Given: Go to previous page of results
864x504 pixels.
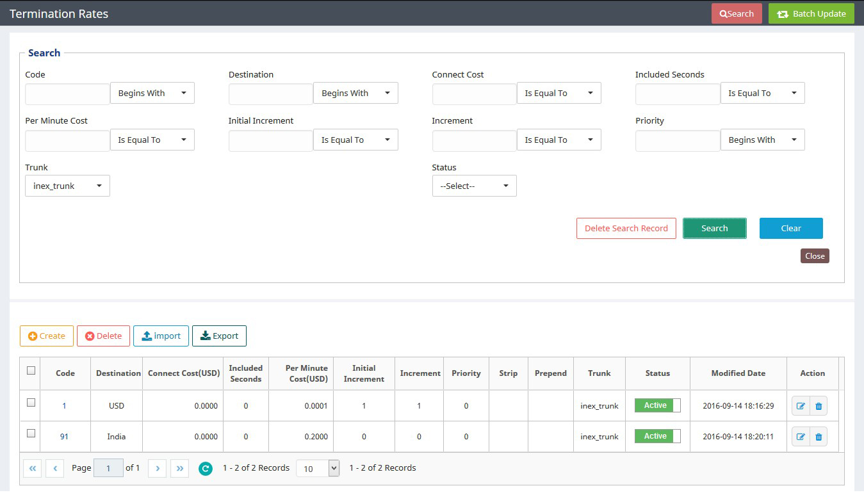Looking at the screenshot, I should [54, 468].
